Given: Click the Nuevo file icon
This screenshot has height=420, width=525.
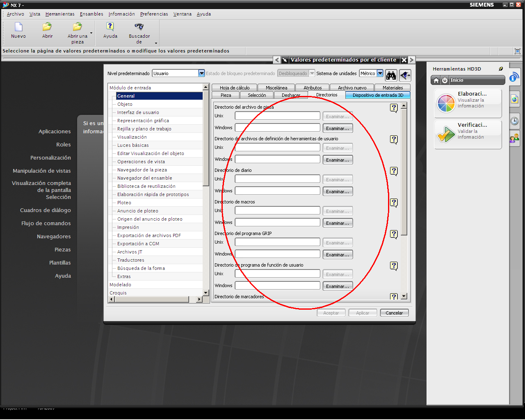Looking at the screenshot, I should tap(18, 27).
